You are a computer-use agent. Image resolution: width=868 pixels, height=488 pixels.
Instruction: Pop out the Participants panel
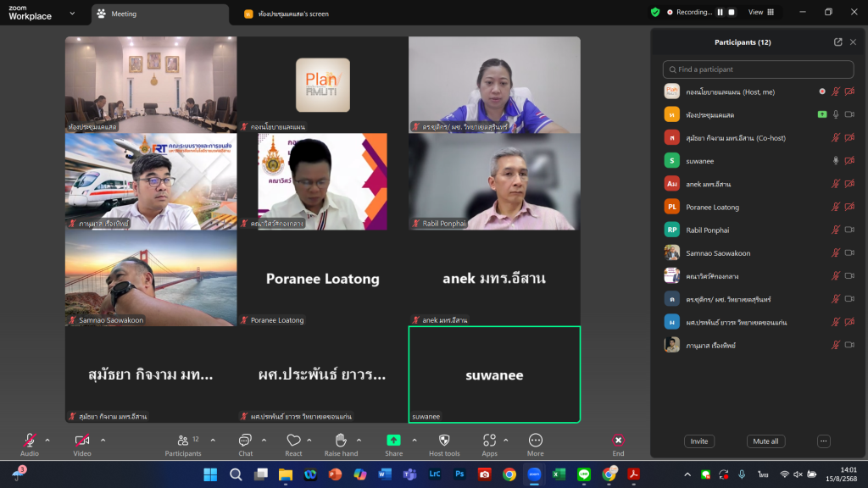click(x=837, y=42)
